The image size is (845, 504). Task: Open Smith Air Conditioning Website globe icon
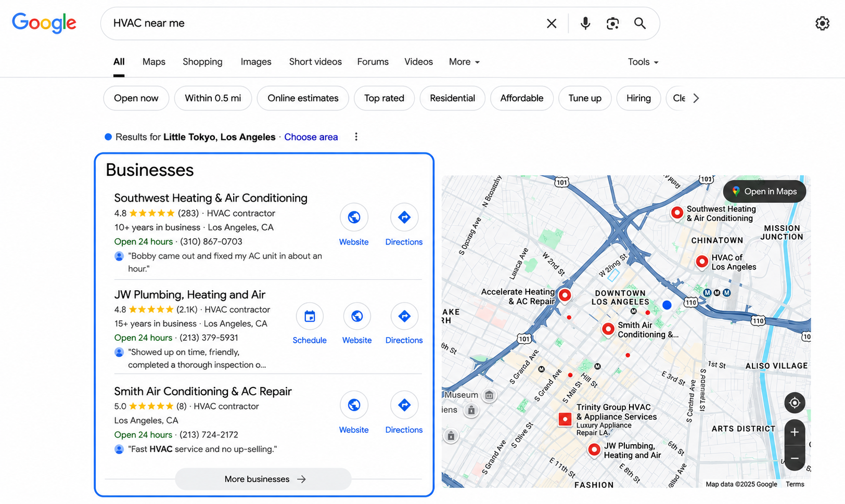pos(354,405)
